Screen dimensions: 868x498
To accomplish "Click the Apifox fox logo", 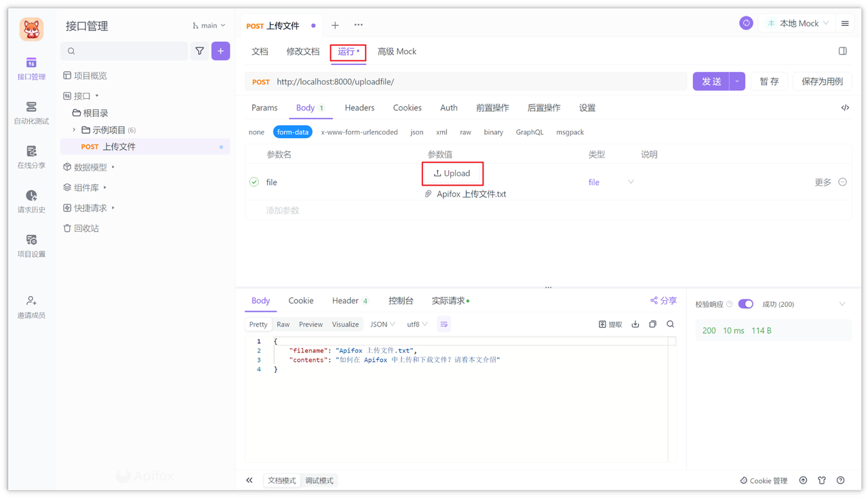I will [31, 29].
